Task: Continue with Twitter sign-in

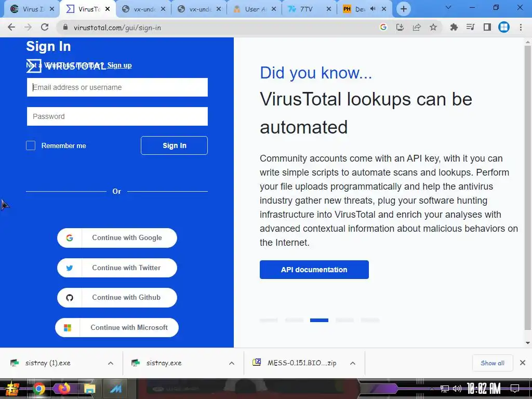Action: coord(117,268)
